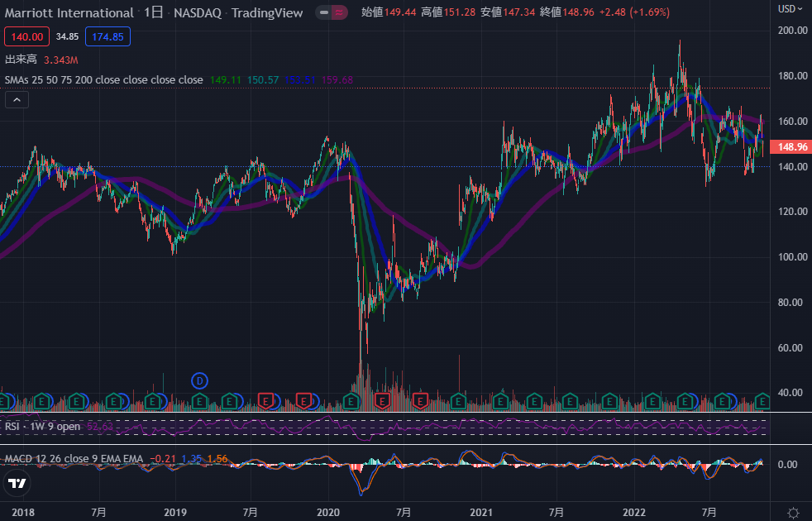Click the 160.00 price axis label
The image size is (812, 521).
(793, 122)
